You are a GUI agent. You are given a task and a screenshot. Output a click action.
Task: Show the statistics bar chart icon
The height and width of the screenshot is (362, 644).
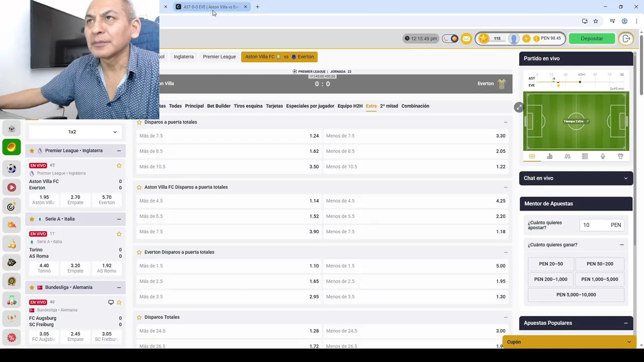tap(549, 156)
